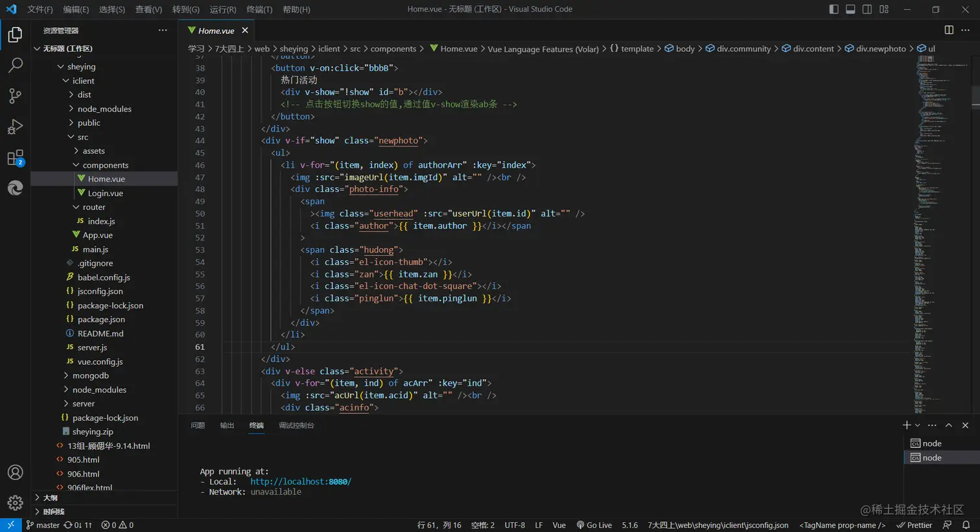
Task: Open the 帮助(H) menu
Action: pyautogui.click(x=296, y=9)
